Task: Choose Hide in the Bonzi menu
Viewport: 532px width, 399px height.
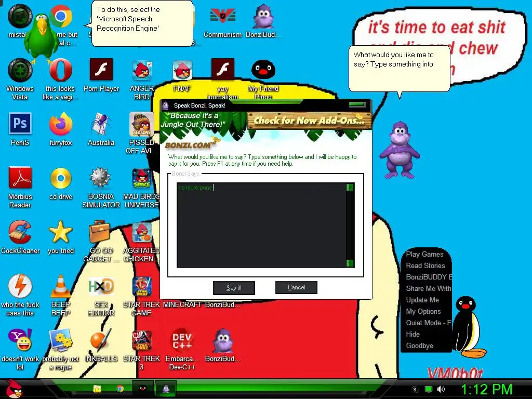Action: coord(413,334)
